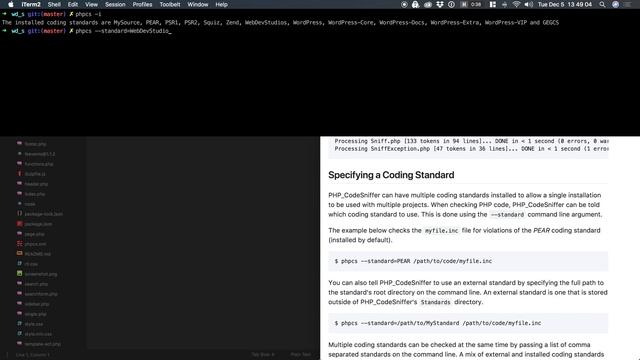Click the '--standard' inline code in docs
The width and height of the screenshot is (640, 360).
[507, 215]
